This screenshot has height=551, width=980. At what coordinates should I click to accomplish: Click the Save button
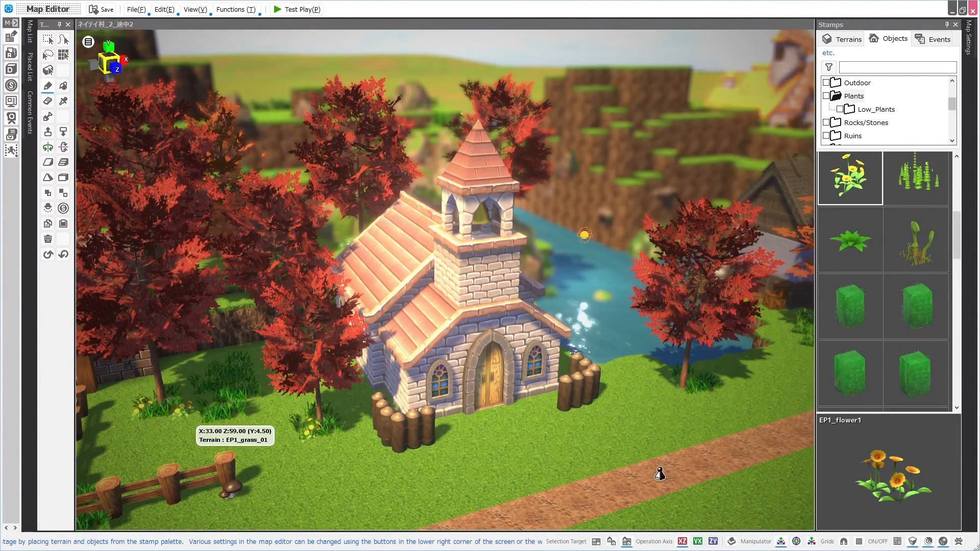tap(101, 9)
